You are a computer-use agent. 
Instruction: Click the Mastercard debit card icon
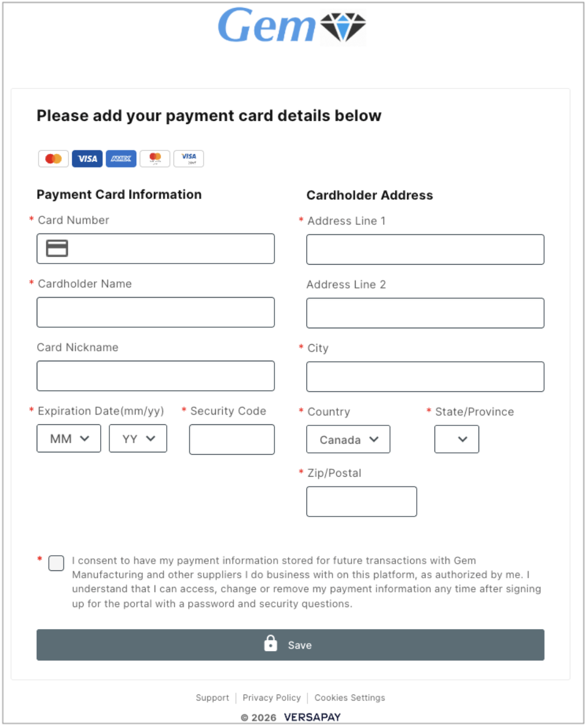tap(155, 159)
